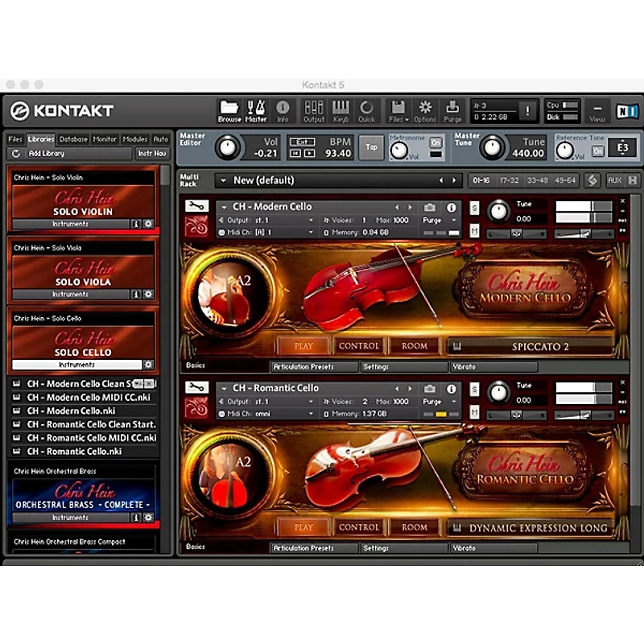
Task: Open the Options gear icon
Action: point(424,110)
